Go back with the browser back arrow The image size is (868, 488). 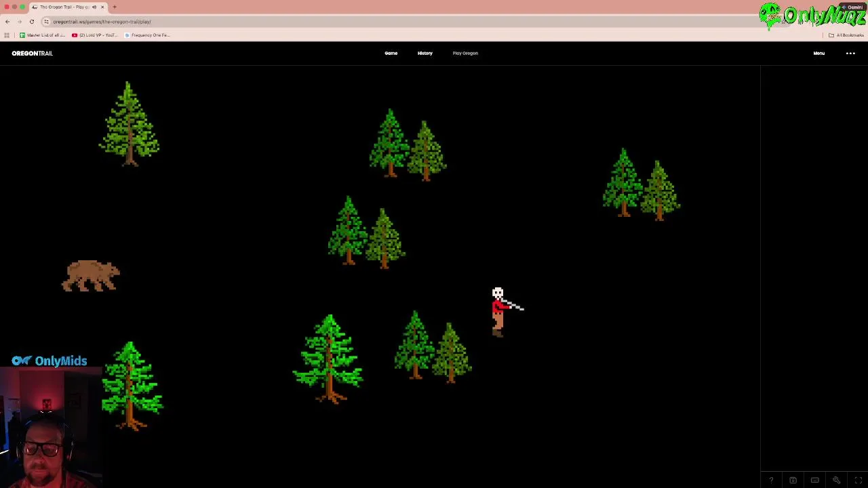tap(7, 22)
